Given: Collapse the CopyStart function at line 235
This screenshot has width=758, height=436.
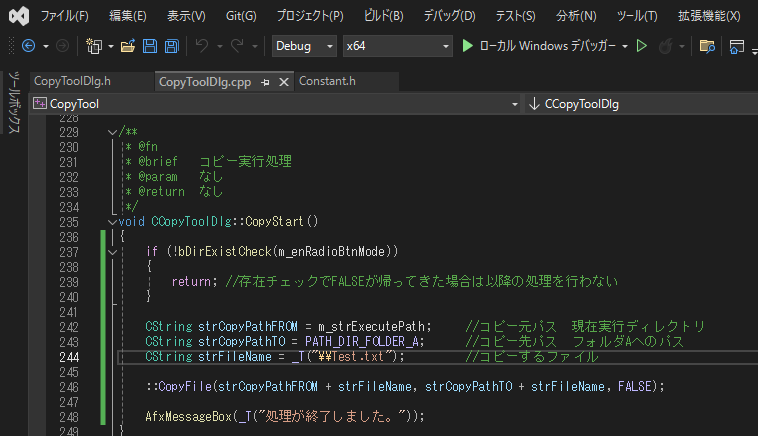Looking at the screenshot, I should click(111, 222).
